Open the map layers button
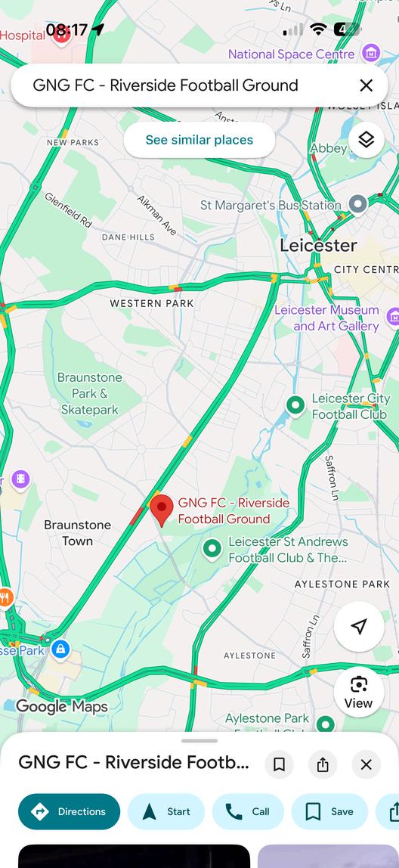This screenshot has height=868, width=399. click(366, 140)
